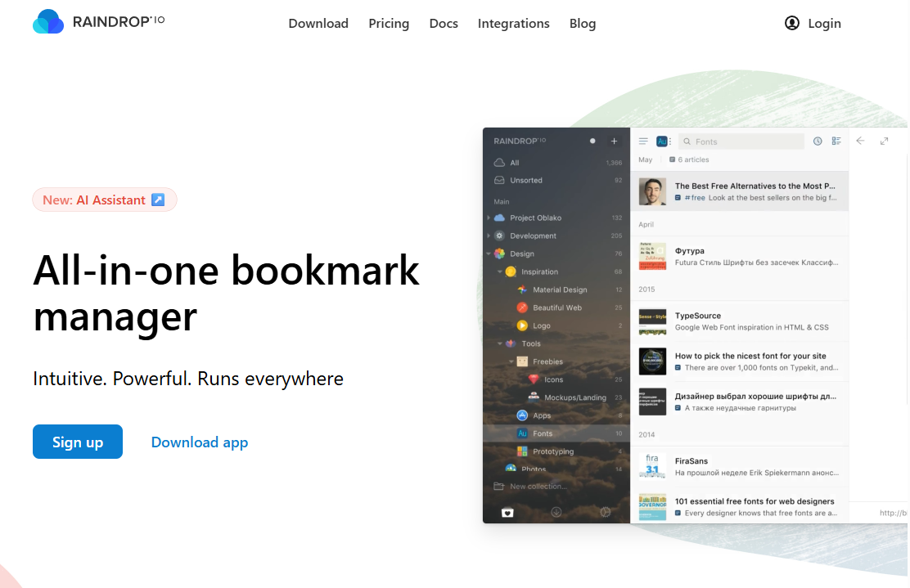Screen dimensions: 910x588
Task: Click the clock icon next to search field
Action: pos(818,141)
